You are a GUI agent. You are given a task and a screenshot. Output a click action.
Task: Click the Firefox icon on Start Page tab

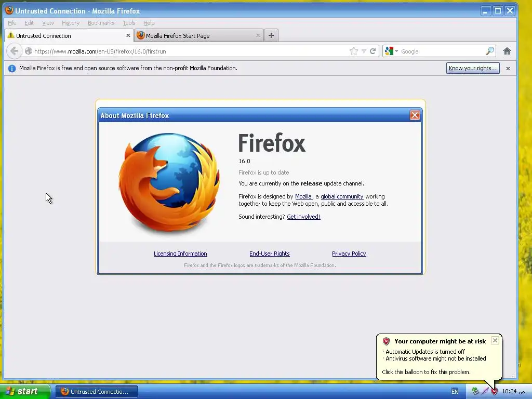[140, 35]
